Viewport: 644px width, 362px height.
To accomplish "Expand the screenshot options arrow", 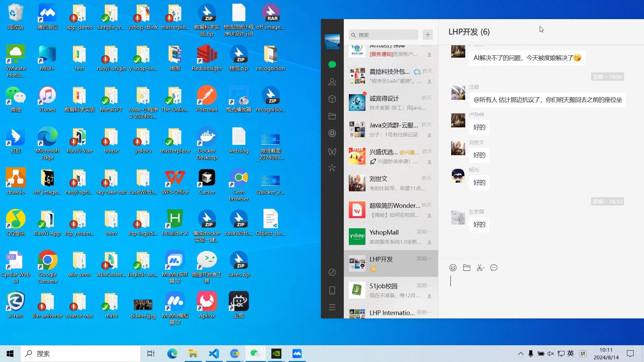I will pyautogui.click(x=484, y=268).
